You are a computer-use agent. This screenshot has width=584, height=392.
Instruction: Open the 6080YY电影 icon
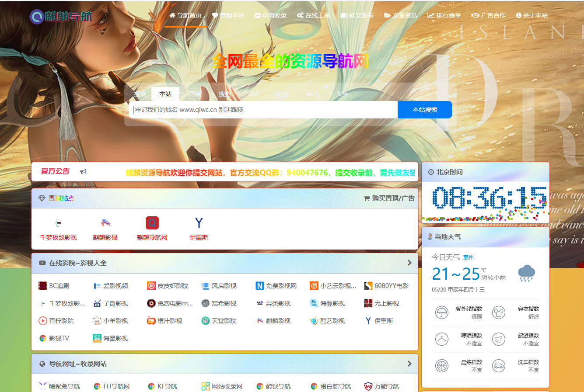coord(368,286)
